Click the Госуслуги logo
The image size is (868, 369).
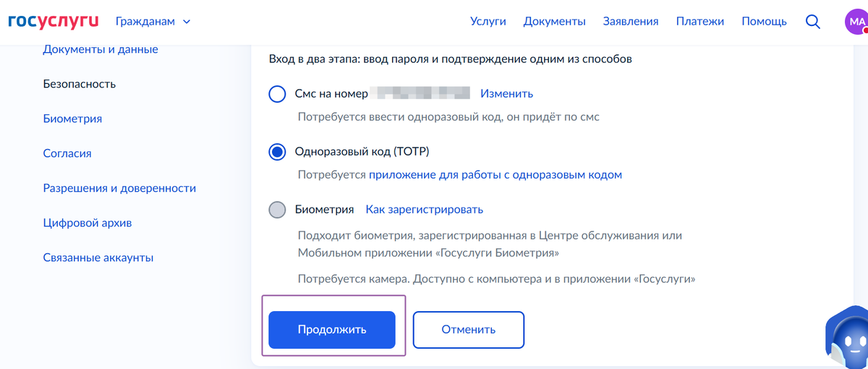[x=53, y=21]
